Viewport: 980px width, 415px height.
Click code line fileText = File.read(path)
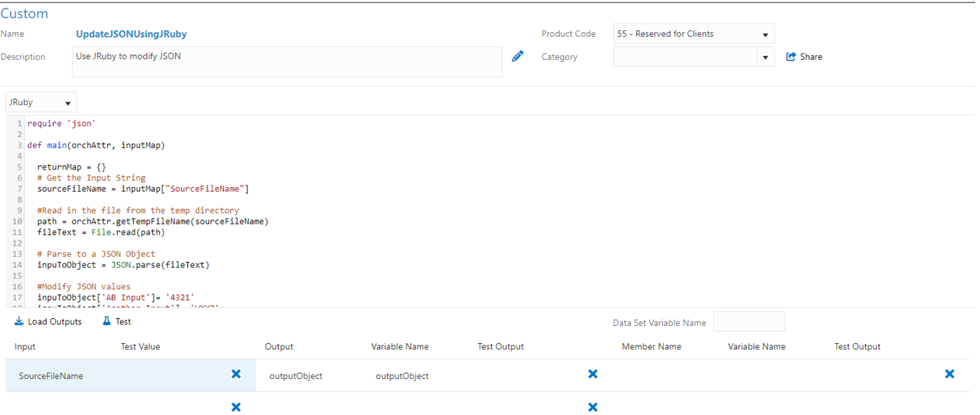101,232
